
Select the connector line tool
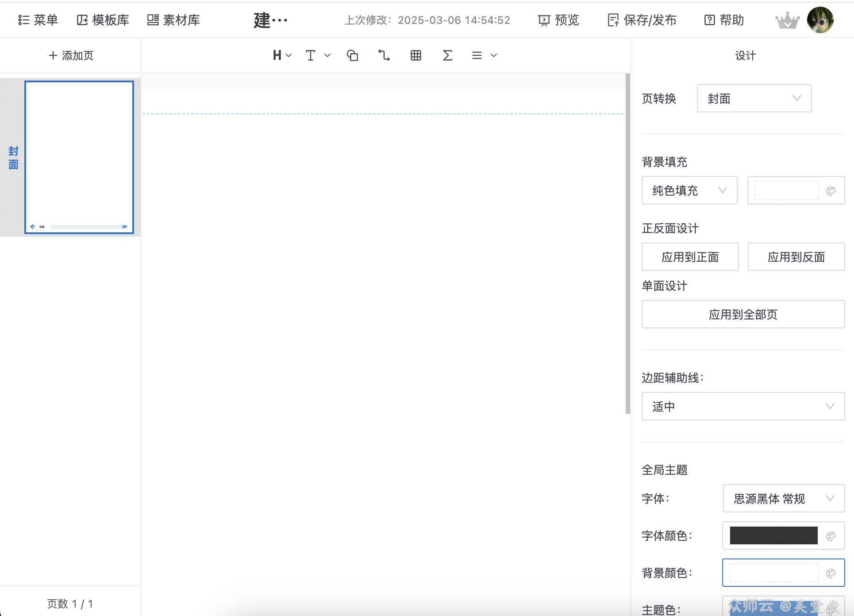(384, 55)
